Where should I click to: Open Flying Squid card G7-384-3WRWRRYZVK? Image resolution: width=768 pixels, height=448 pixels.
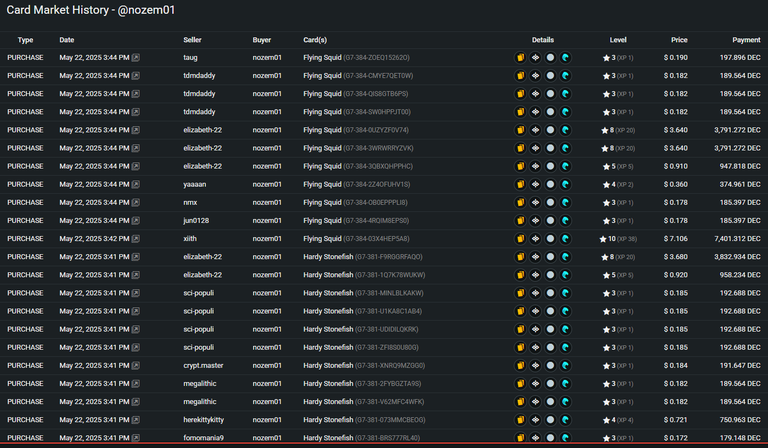pos(358,148)
